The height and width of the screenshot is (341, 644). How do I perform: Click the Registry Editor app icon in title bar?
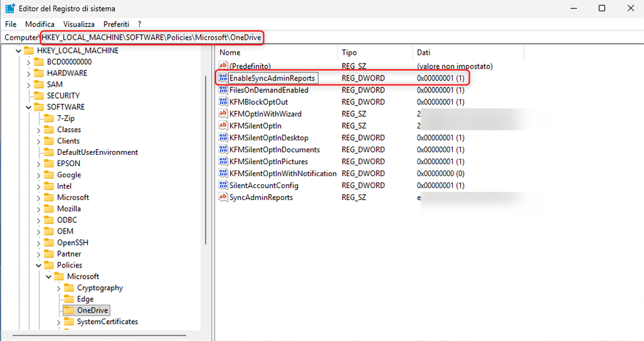coord(10,8)
